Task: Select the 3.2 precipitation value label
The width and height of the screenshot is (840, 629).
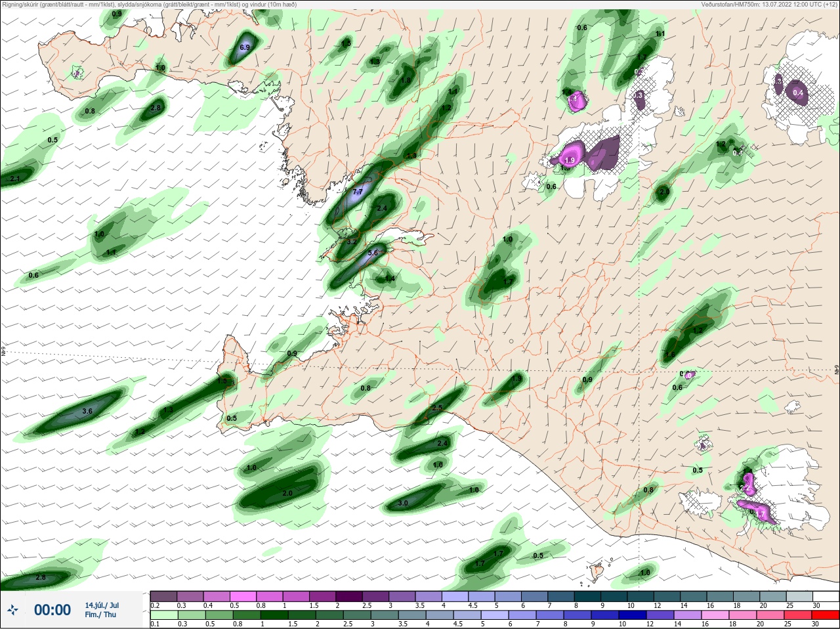Action: pos(351,241)
